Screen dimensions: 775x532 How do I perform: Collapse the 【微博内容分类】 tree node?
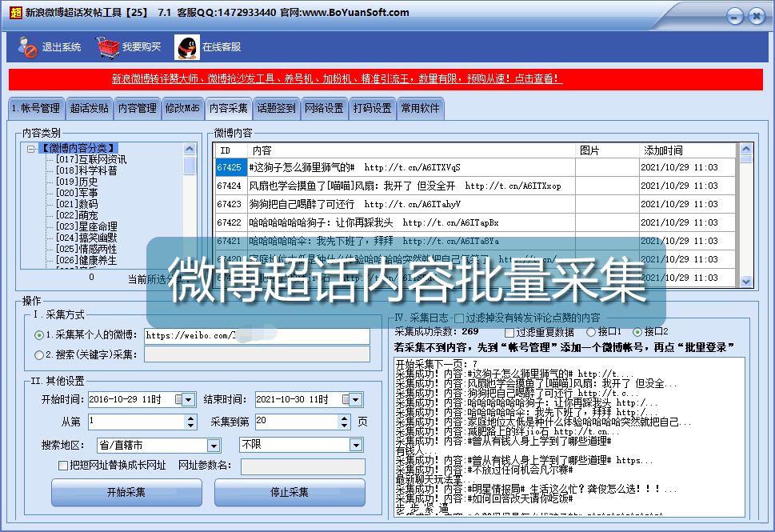point(31,148)
